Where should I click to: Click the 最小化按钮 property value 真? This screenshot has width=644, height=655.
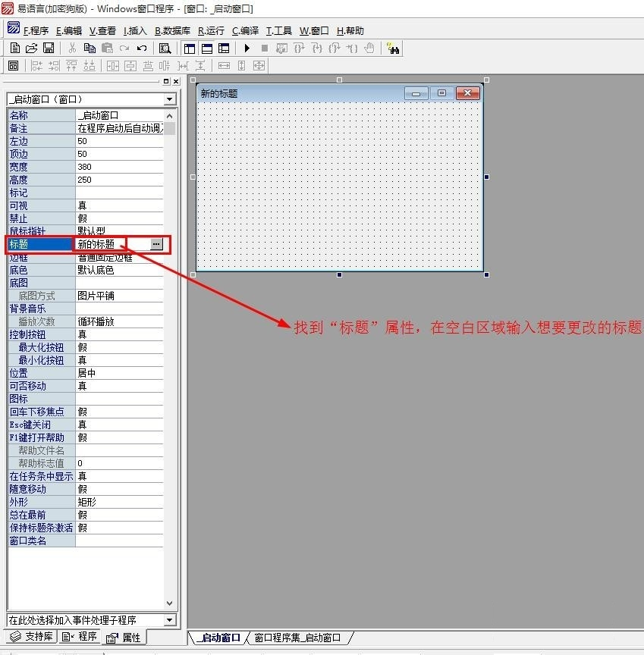[120, 360]
